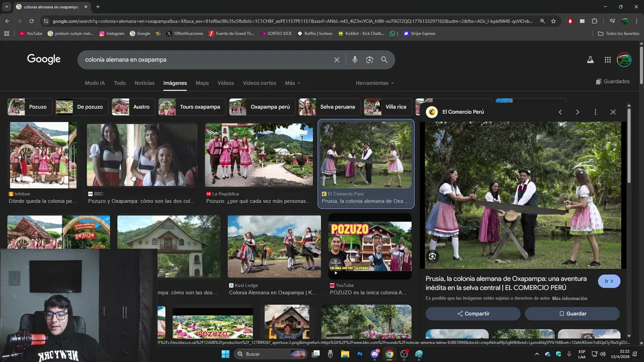
Task: Open Chrome three-dot menu
Action: (x=636, y=21)
